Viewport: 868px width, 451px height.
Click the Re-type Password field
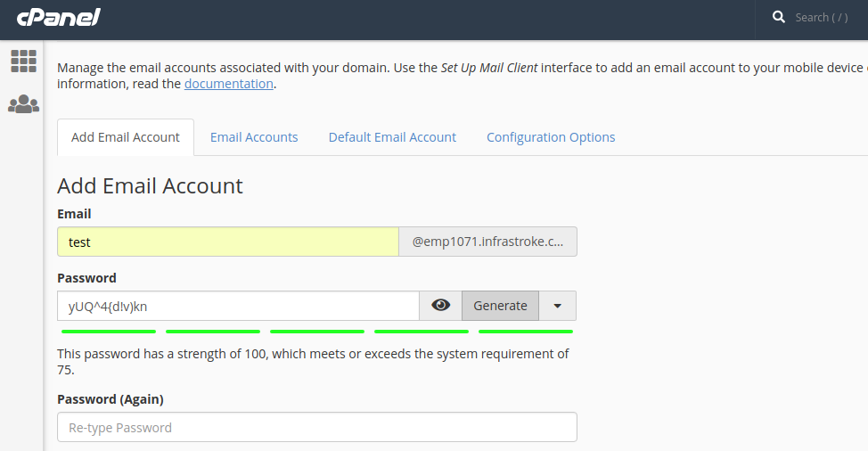pyautogui.click(x=316, y=427)
